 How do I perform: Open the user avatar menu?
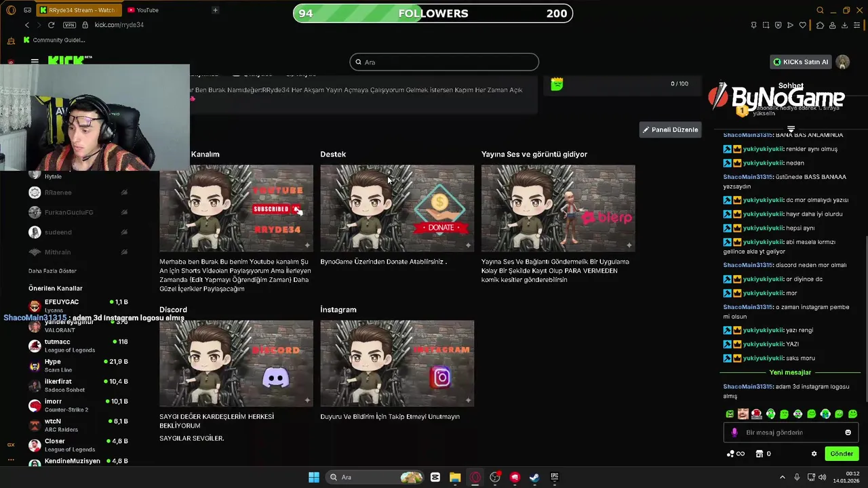(x=843, y=62)
